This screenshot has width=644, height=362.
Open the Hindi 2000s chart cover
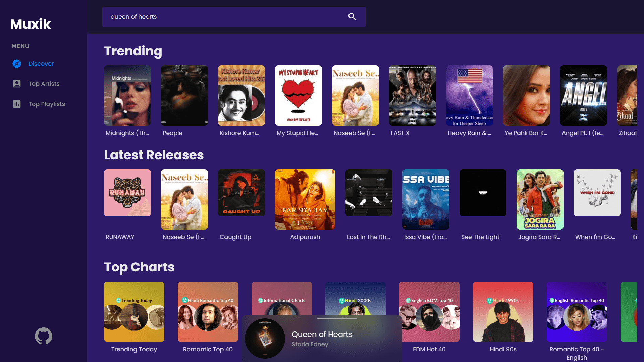[x=356, y=298]
